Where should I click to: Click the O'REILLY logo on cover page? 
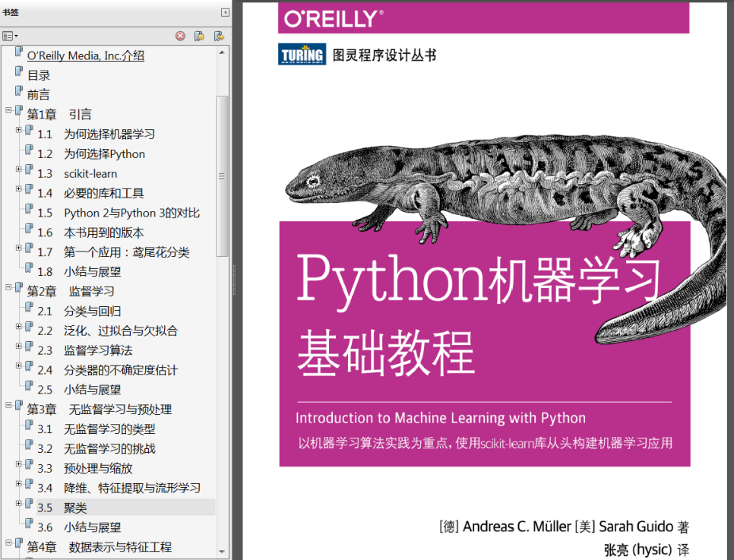(334, 19)
